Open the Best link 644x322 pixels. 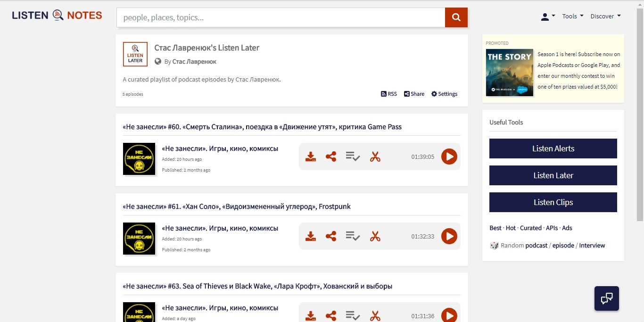click(495, 228)
